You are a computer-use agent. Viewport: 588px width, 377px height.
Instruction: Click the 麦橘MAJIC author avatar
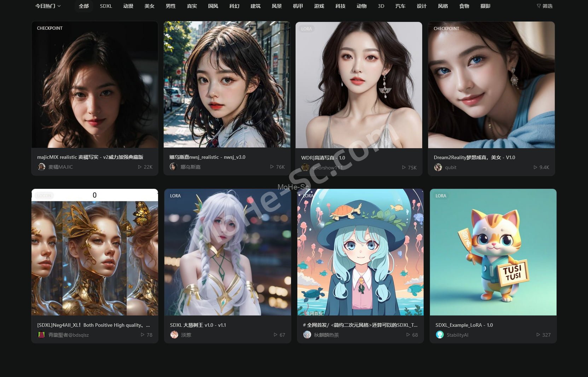[x=42, y=167]
